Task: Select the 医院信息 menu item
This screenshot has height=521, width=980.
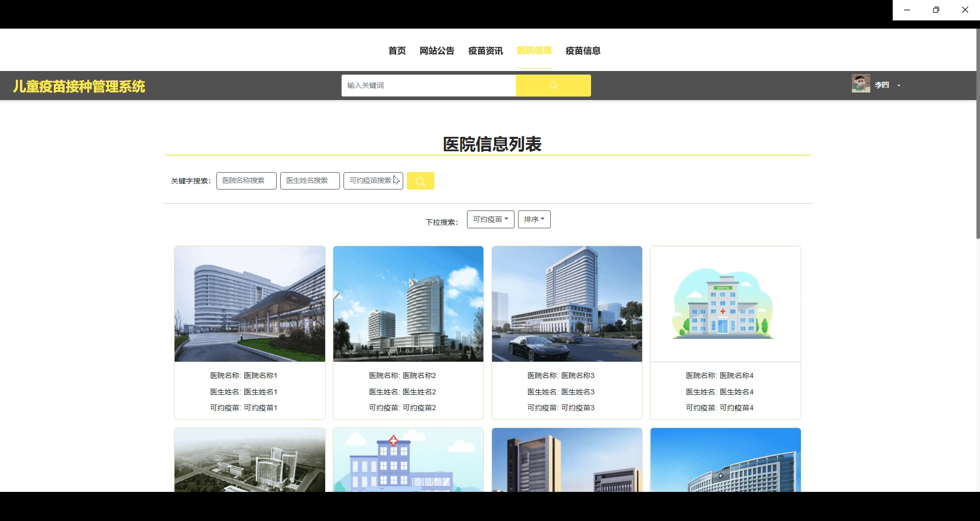Action: click(x=534, y=51)
